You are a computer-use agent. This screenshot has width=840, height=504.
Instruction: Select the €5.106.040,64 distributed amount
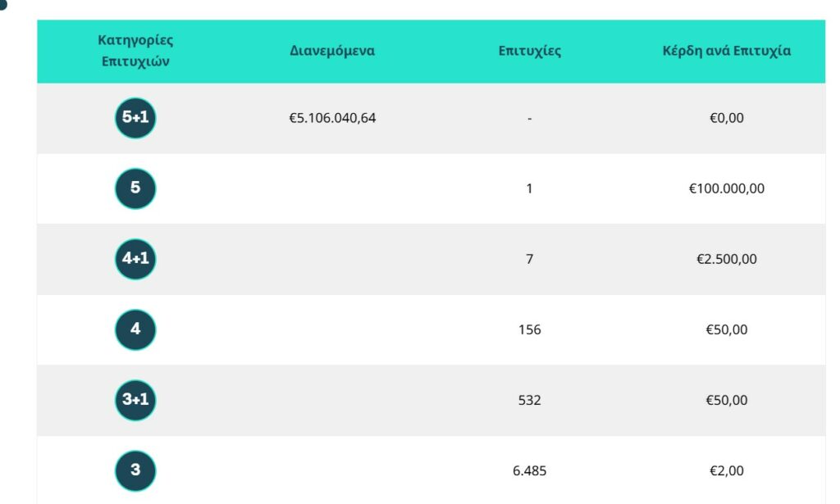332,118
